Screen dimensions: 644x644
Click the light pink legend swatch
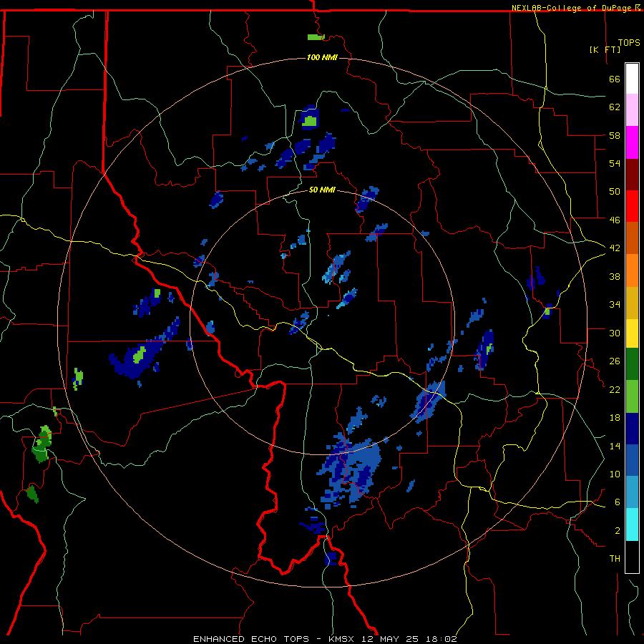click(632, 109)
